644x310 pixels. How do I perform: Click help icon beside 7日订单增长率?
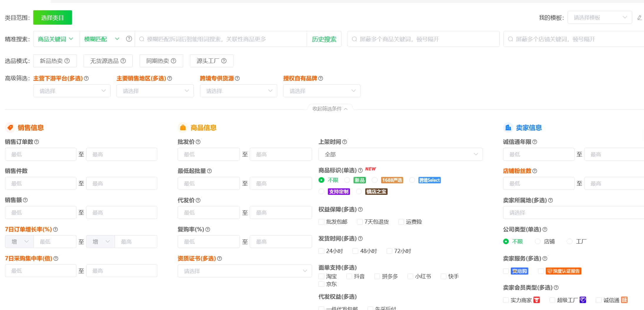(x=55, y=229)
